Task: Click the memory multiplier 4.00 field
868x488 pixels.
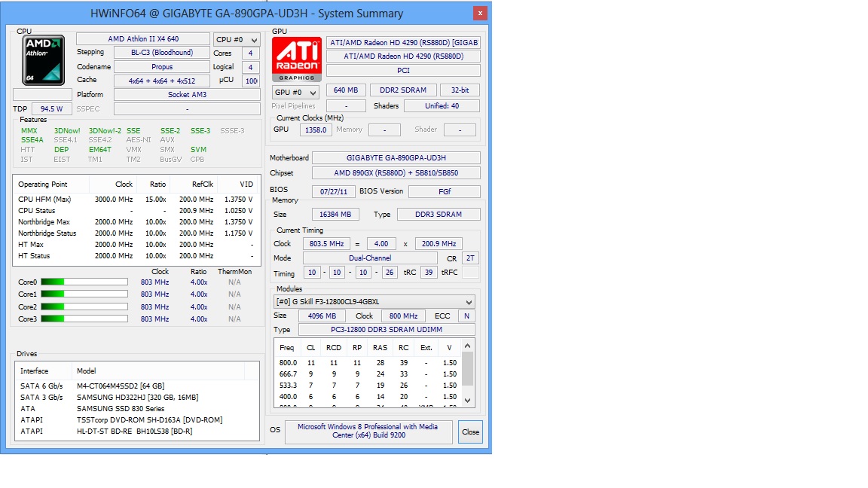Action: [381, 243]
